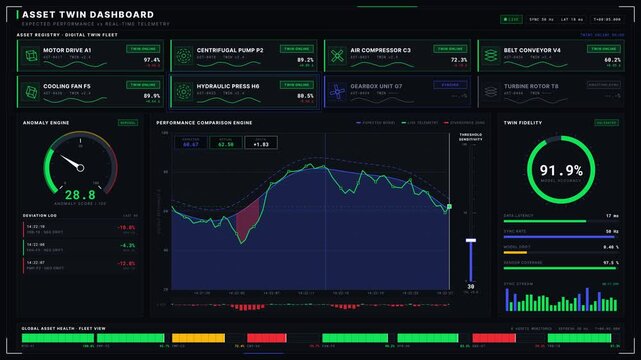Screen dimensions: 641x360
Task: Click the green status badge in Anomaly Engine
Action: [128, 123]
